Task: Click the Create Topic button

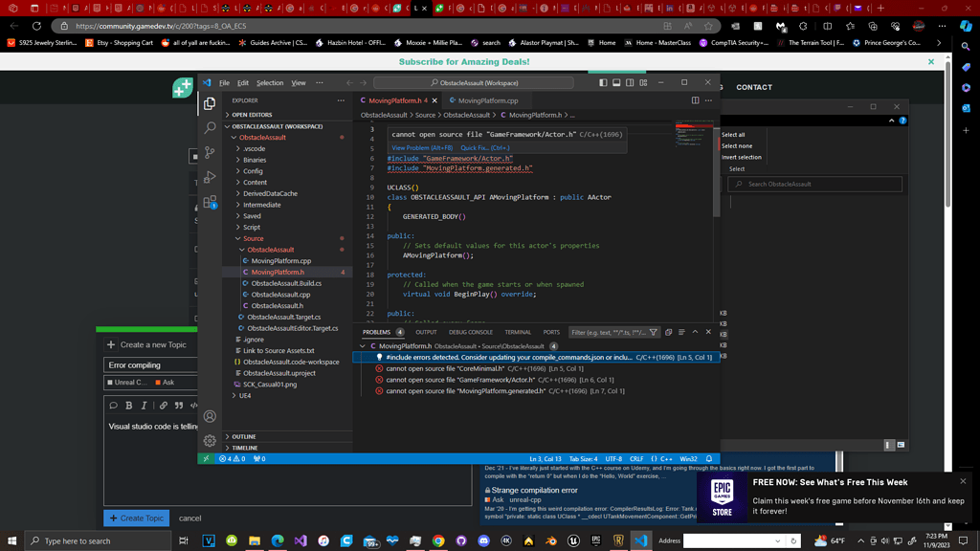Action: [x=136, y=518]
